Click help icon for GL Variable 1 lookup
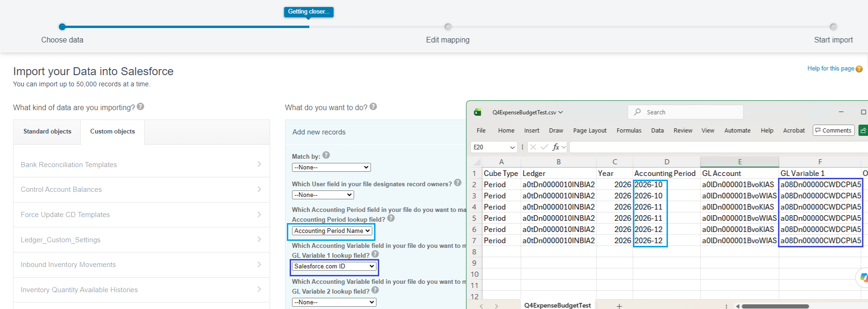Viewport: 868px width, 309px height. coord(375,254)
